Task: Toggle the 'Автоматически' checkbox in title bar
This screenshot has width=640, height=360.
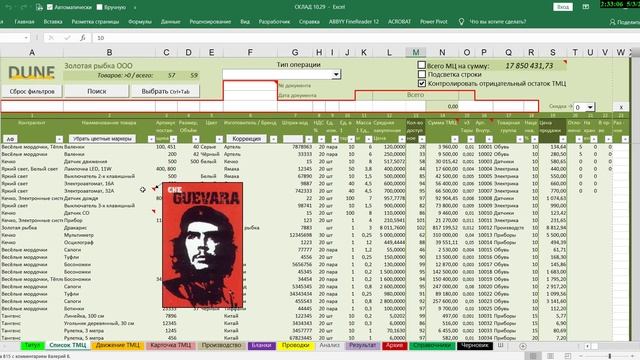Action: [50, 7]
